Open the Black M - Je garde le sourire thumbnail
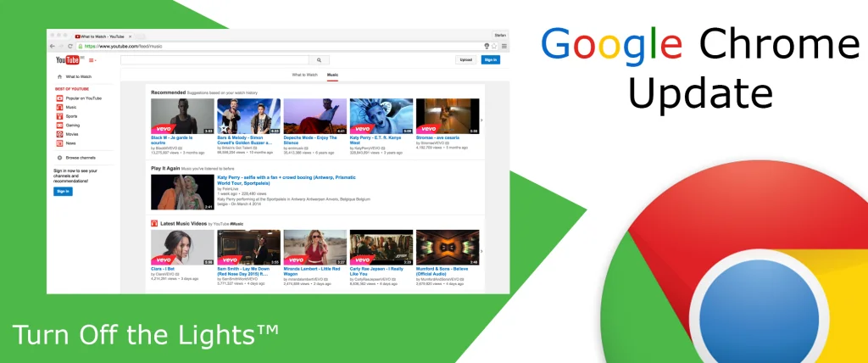This screenshot has width=868, height=363. coord(183,116)
